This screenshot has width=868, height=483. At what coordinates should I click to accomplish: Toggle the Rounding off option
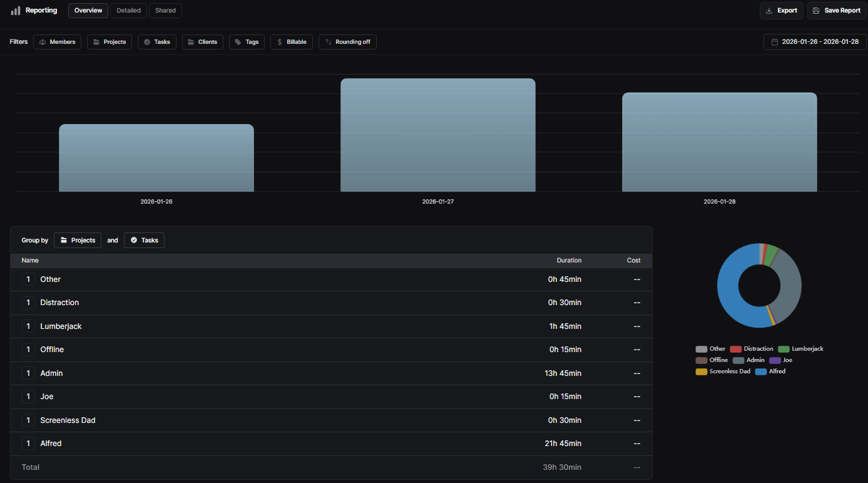(347, 42)
